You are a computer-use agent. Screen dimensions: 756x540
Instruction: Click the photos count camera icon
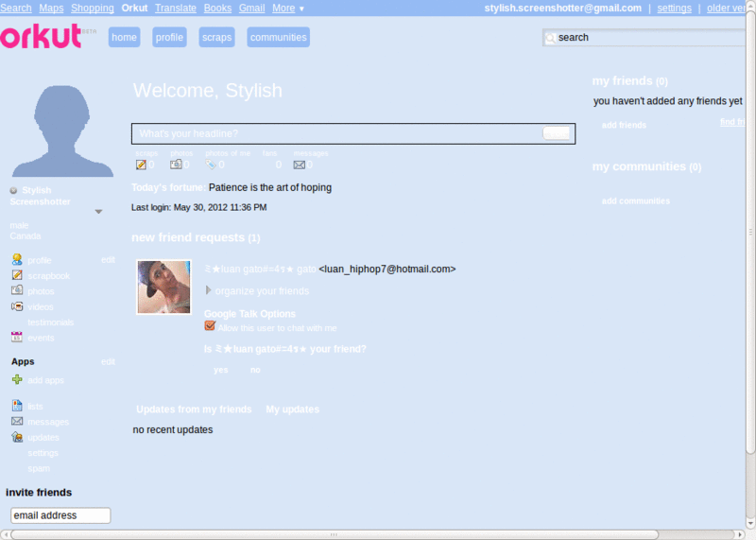pyautogui.click(x=176, y=165)
